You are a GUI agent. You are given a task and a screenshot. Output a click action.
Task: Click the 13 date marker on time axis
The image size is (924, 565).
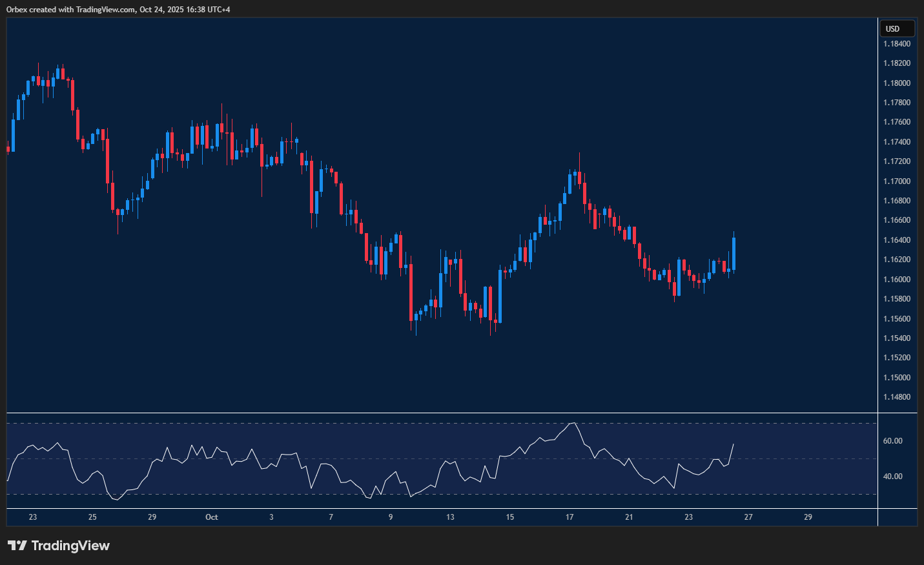[x=450, y=517]
